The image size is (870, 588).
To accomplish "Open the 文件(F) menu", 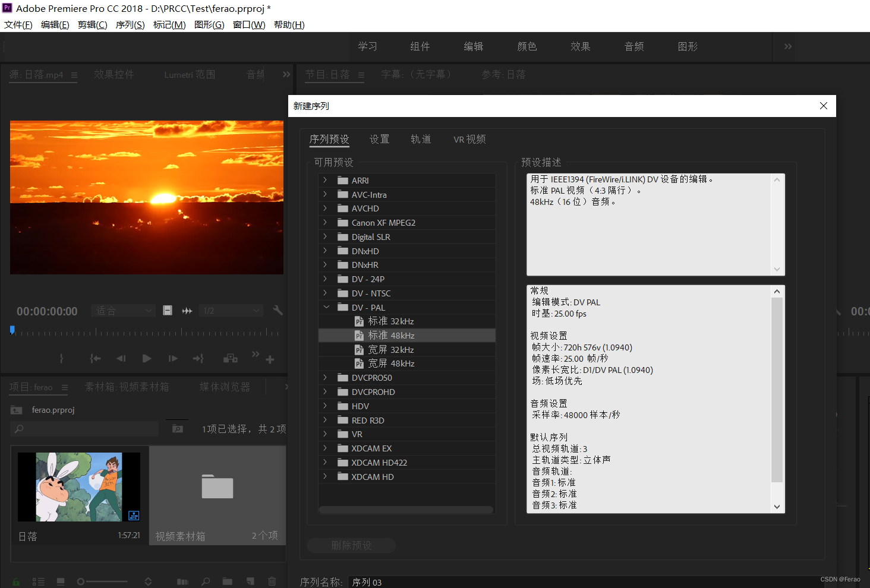I will tap(18, 24).
